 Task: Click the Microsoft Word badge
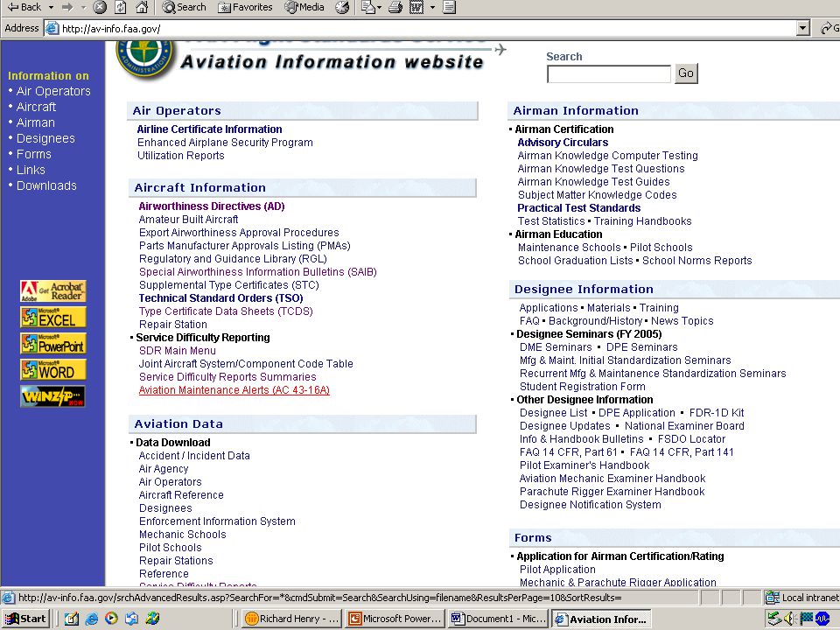(53, 369)
